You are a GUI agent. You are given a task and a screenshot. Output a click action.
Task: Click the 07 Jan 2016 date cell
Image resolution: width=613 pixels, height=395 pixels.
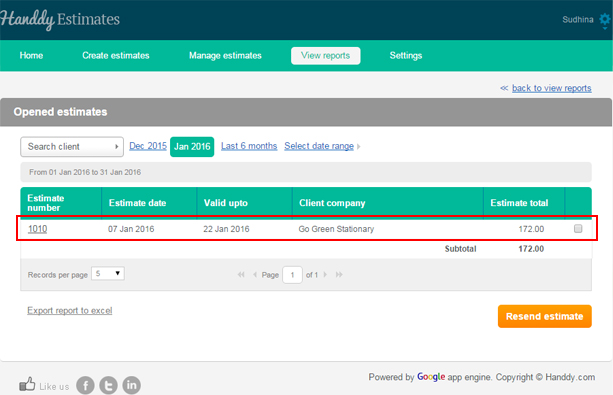tap(131, 229)
